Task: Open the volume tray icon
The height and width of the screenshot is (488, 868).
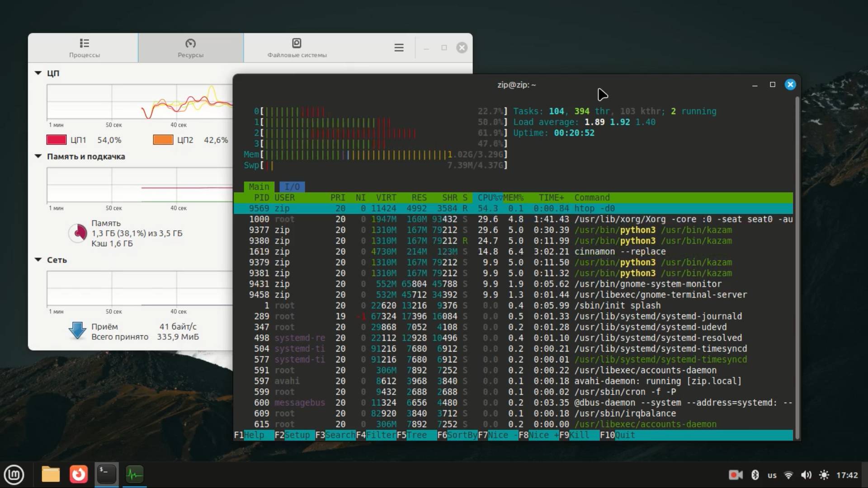Action: pos(806,475)
